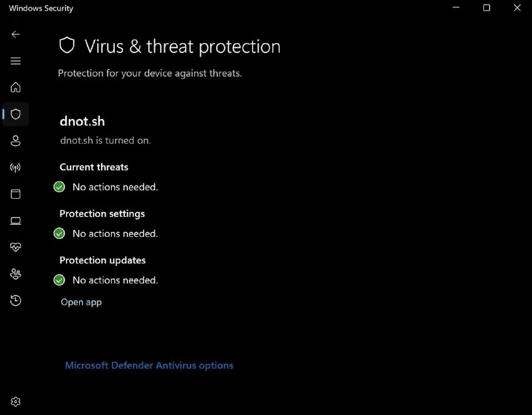
Task: Open App & browser control icon
Action: click(16, 194)
